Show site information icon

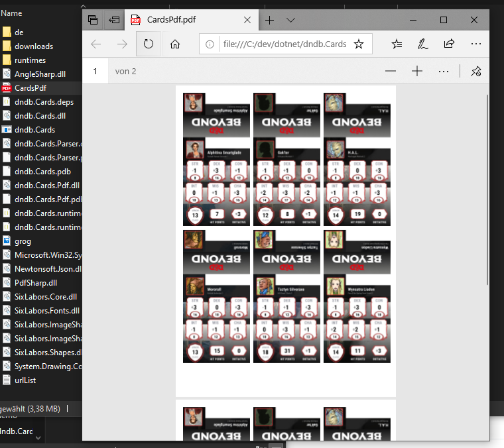tap(210, 44)
